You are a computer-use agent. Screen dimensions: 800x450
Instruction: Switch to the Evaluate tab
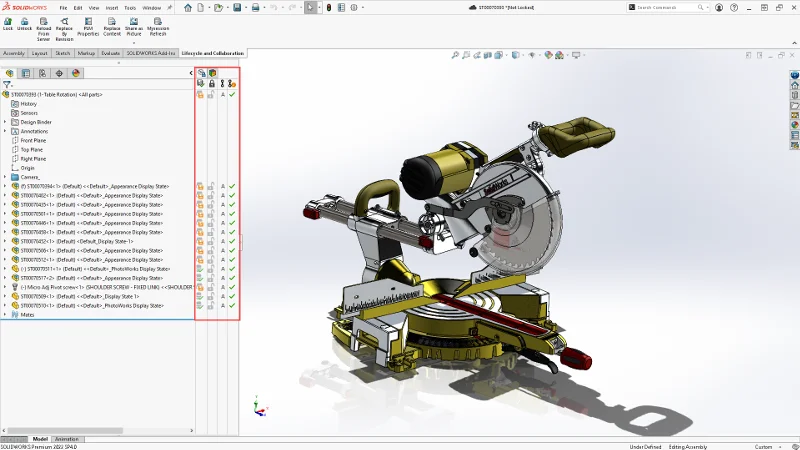pos(110,53)
